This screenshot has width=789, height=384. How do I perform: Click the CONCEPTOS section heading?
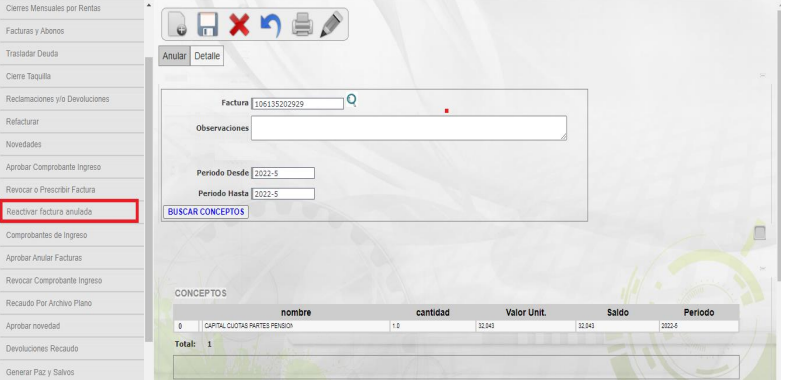tap(200, 293)
